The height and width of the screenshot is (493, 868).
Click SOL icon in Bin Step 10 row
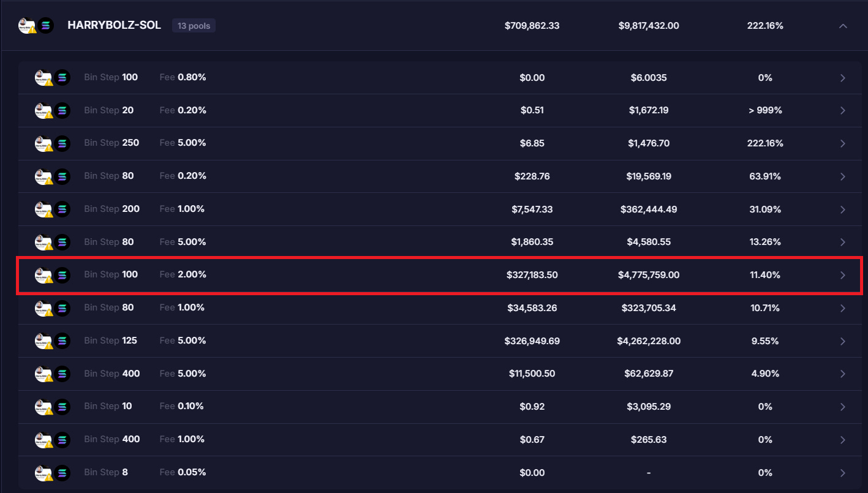(62, 407)
